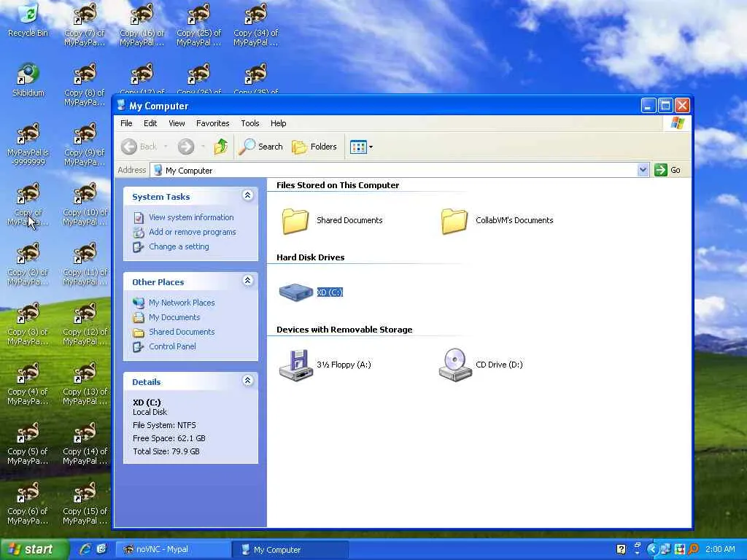The width and height of the screenshot is (747, 560).
Task: Open the View menu
Action: (x=177, y=123)
